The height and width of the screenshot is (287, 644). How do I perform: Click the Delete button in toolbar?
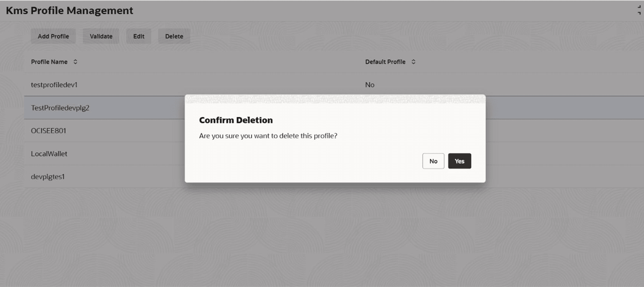point(174,36)
